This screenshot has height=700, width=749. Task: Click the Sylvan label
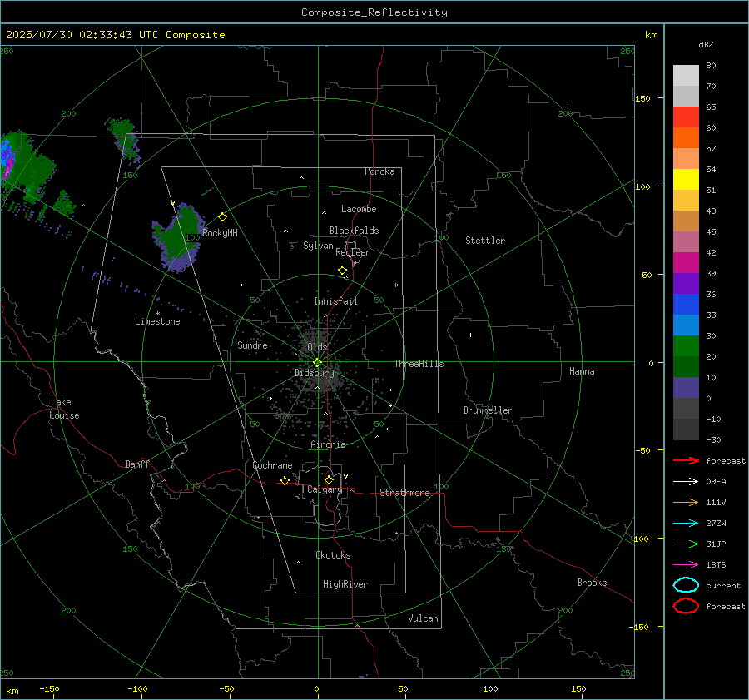click(318, 246)
